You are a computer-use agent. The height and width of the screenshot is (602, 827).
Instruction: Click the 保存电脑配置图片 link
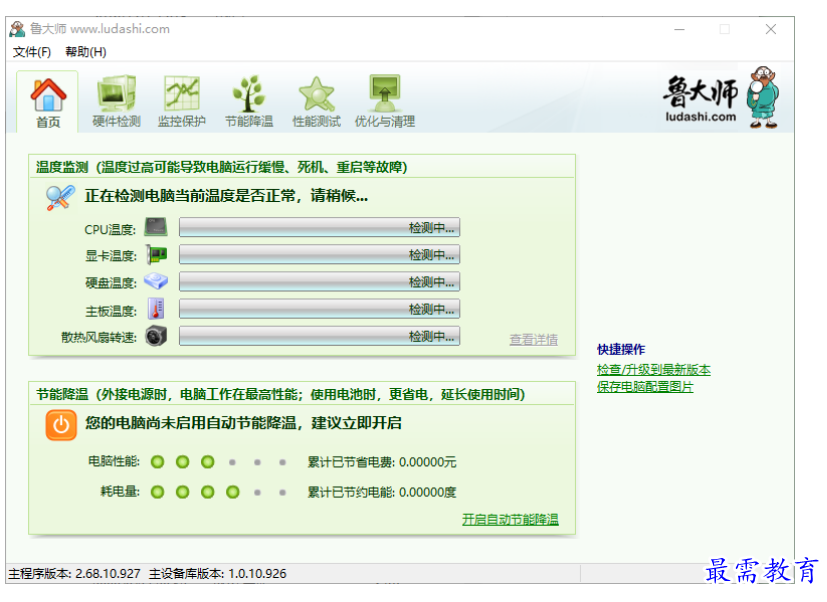click(x=645, y=387)
